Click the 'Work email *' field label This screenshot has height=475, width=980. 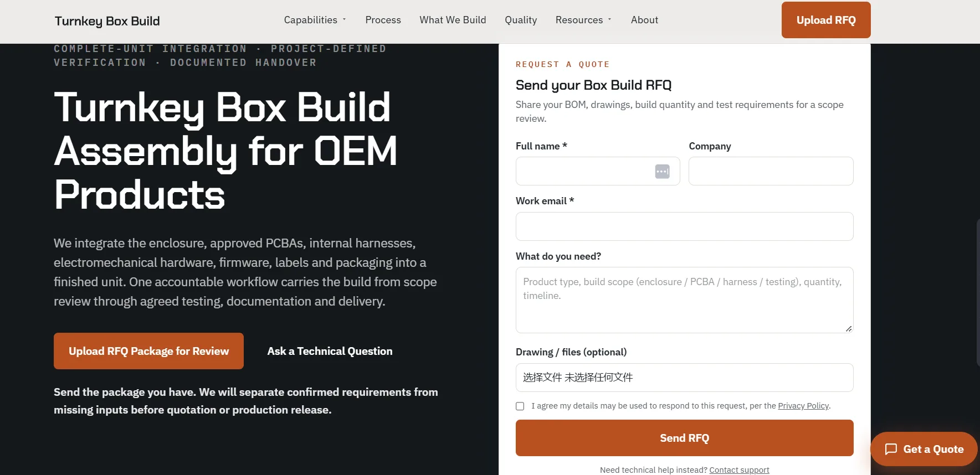[545, 201]
